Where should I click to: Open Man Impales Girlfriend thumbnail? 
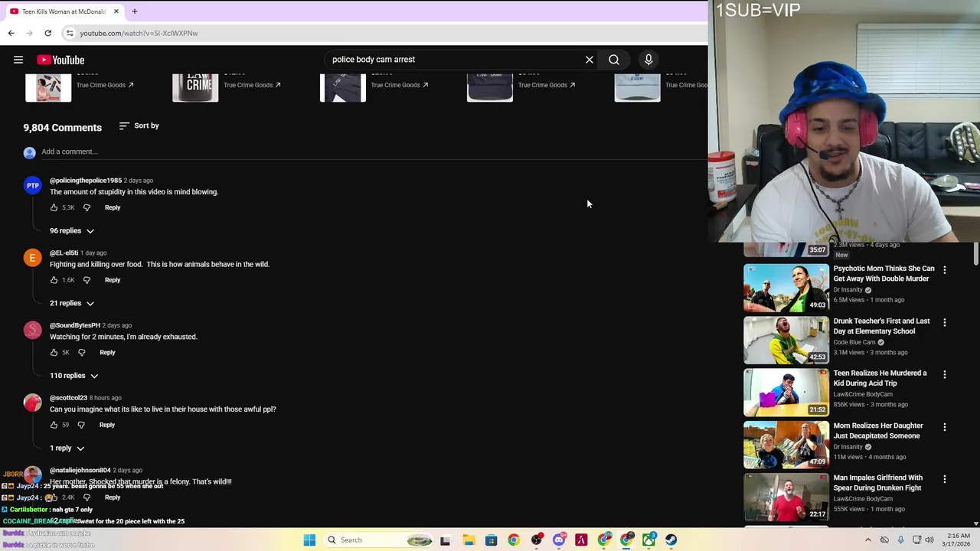tap(786, 497)
